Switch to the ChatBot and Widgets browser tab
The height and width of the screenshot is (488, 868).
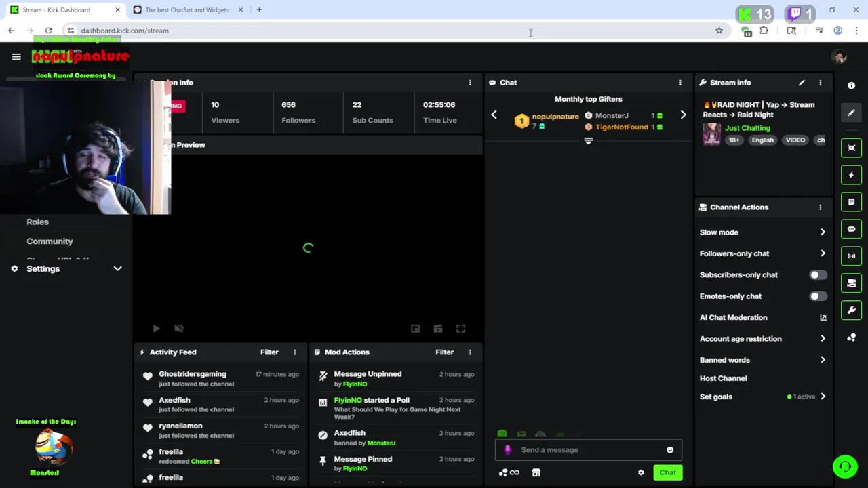(x=187, y=10)
